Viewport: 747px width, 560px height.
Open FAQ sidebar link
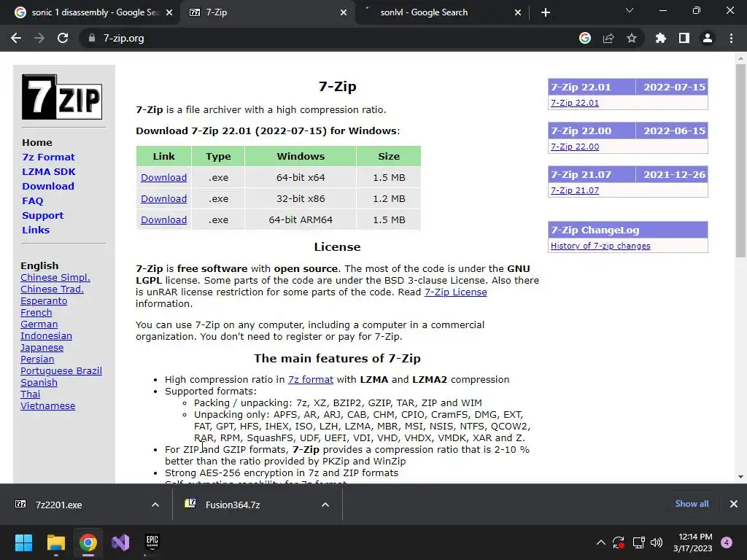coord(32,201)
